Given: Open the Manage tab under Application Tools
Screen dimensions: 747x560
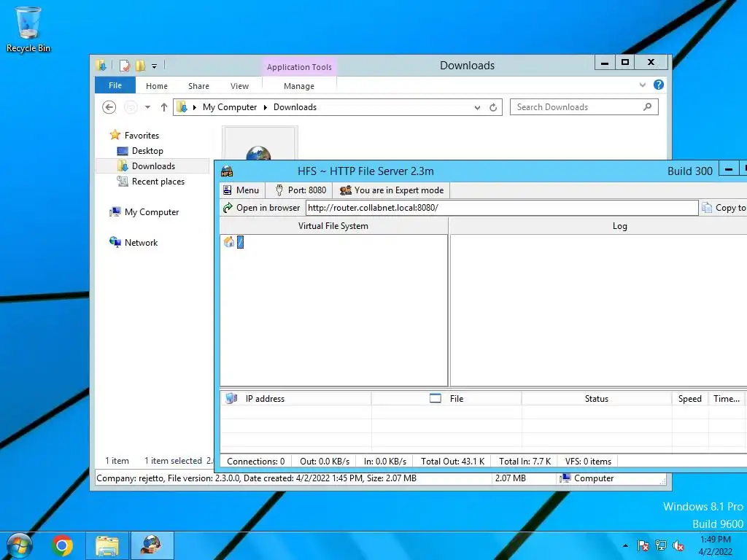Looking at the screenshot, I should click(299, 86).
